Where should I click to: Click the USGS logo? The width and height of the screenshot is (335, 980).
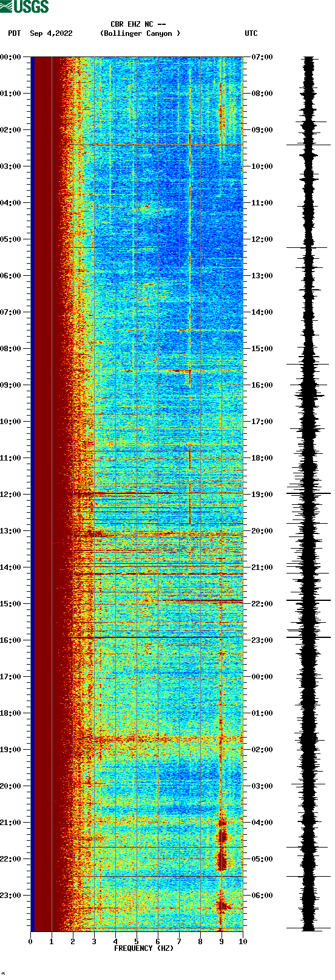(x=25, y=7)
